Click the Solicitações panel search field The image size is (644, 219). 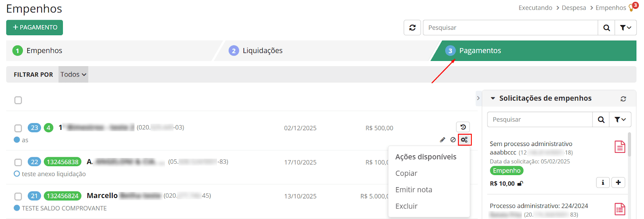[x=539, y=120]
